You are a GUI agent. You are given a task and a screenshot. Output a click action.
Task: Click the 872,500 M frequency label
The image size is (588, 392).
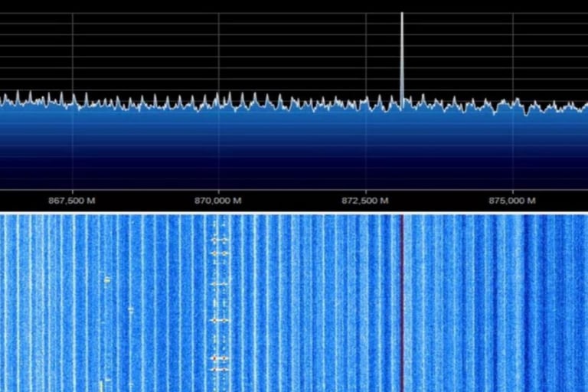pyautogui.click(x=365, y=201)
